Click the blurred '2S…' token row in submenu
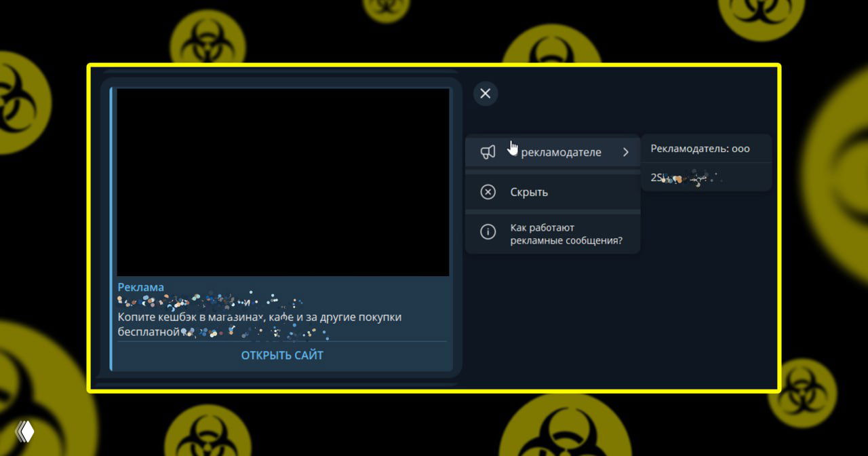 coord(686,178)
